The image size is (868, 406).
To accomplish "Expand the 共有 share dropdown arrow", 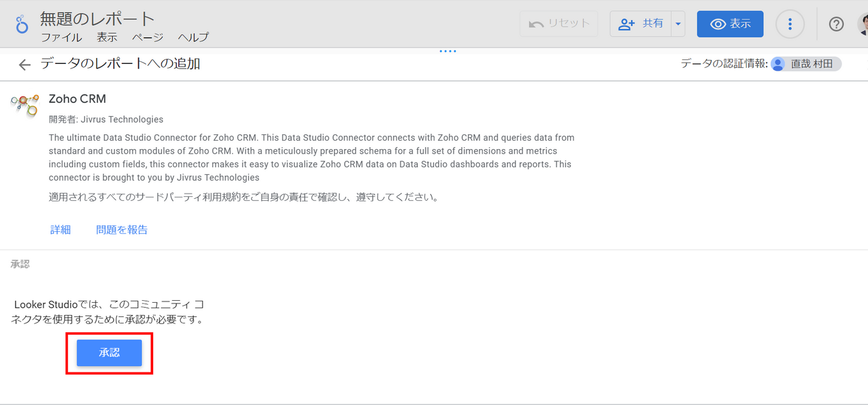I will coord(677,24).
